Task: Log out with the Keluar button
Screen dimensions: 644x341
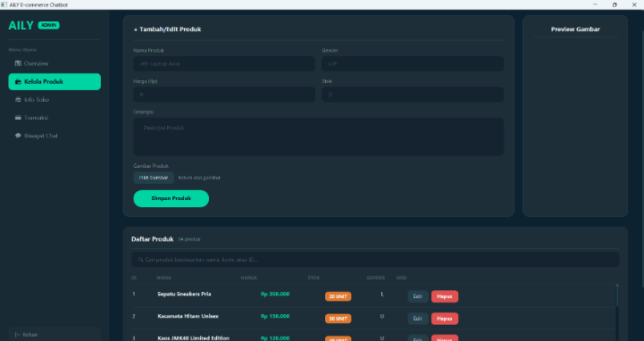Action: (54, 335)
